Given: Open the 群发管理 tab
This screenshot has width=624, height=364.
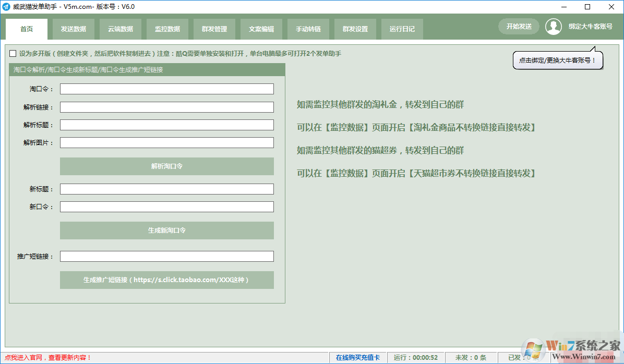Looking at the screenshot, I should (214, 29).
